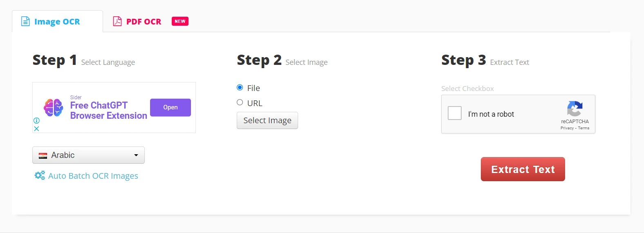Click the language dropdown caret arrow
Image resolution: width=644 pixels, height=233 pixels.
[136, 155]
